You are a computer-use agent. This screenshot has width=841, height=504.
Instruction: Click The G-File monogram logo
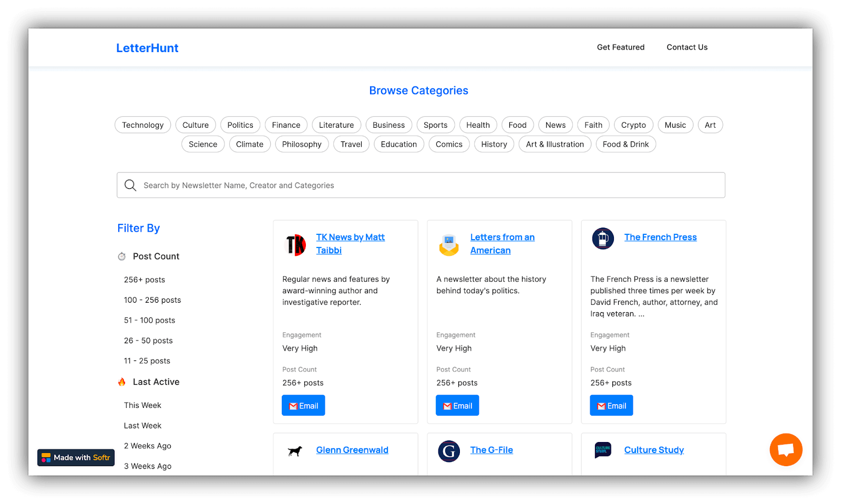pyautogui.click(x=449, y=450)
